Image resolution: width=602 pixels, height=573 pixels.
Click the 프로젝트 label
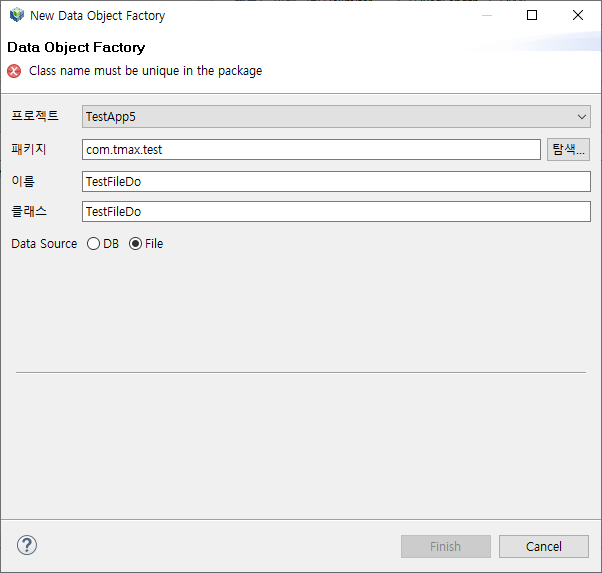coord(35,116)
